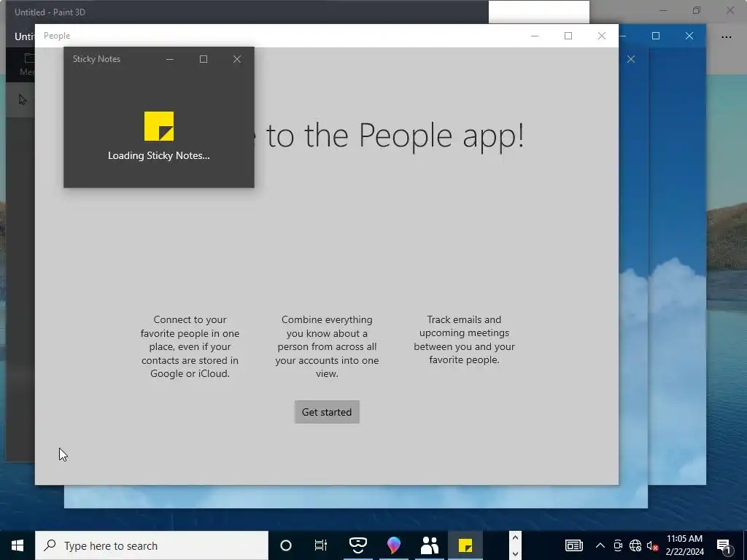
Task: Click the Meet Now tray icon
Action: point(618,545)
